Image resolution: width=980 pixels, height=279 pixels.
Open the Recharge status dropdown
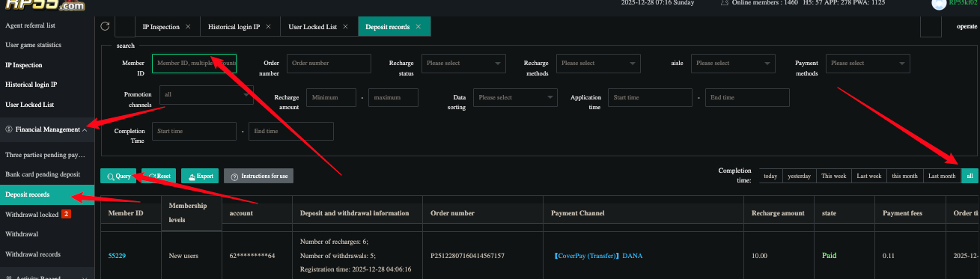(463, 64)
